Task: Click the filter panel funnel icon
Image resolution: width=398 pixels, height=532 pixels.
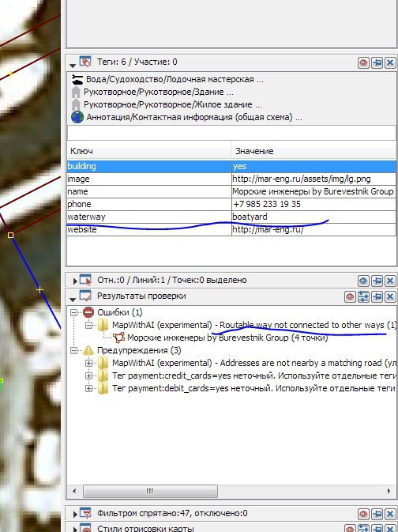Action: coord(85,513)
